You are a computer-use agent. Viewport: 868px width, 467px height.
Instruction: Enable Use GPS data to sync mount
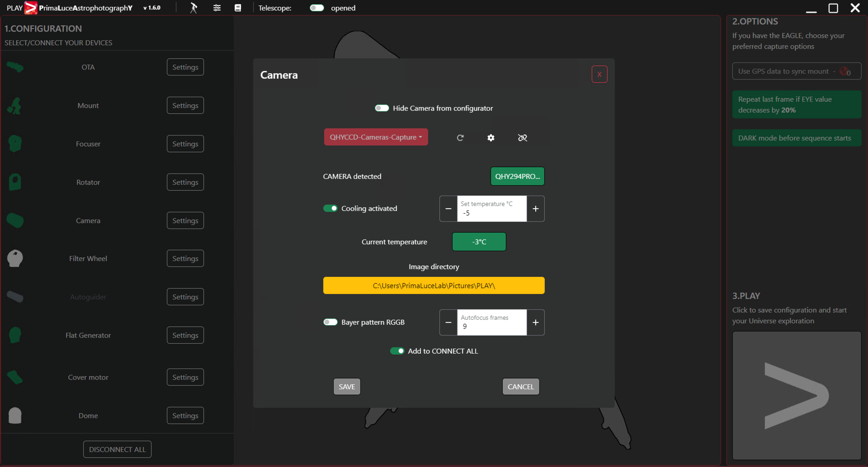coord(797,71)
